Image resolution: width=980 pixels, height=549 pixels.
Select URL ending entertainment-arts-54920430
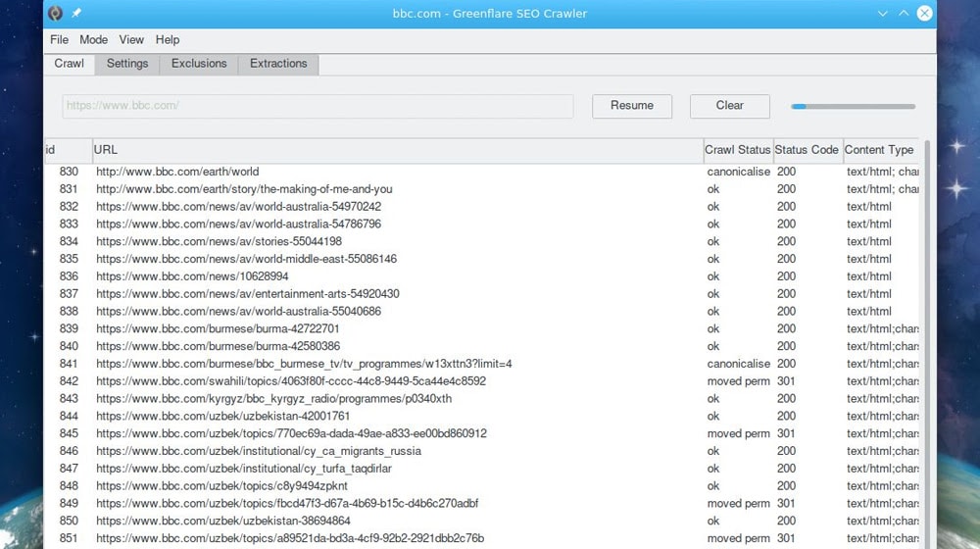248,294
